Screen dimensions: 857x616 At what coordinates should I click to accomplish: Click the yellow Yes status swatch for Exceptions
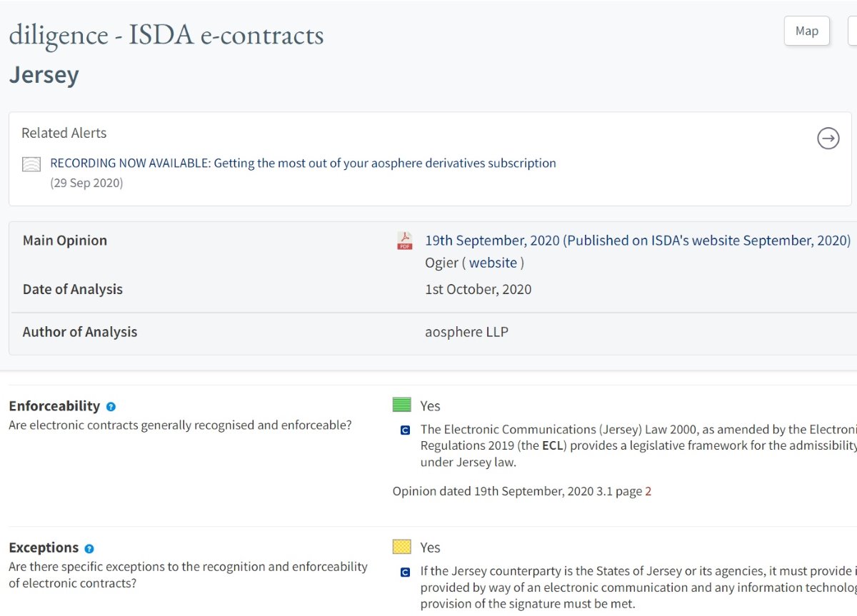402,547
